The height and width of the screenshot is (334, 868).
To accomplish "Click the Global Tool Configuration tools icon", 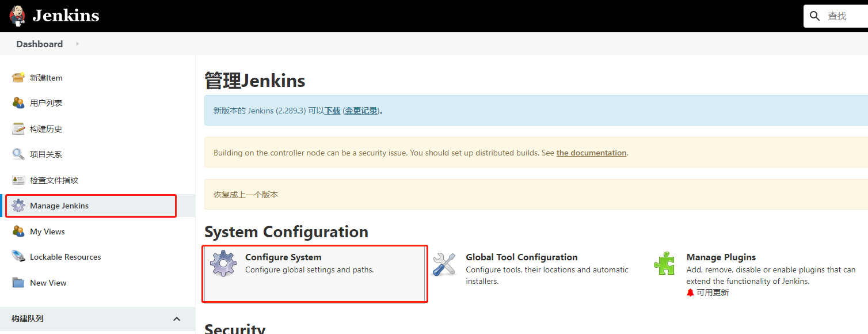I will (444, 264).
